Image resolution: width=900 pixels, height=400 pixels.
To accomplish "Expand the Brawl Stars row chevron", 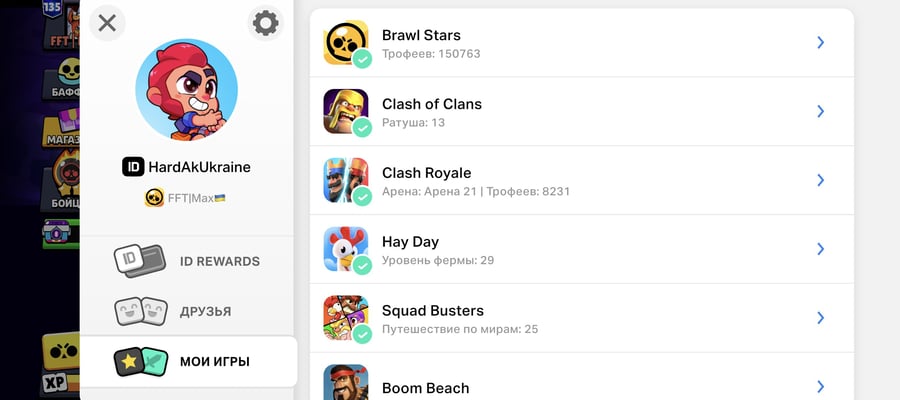I will tap(821, 42).
